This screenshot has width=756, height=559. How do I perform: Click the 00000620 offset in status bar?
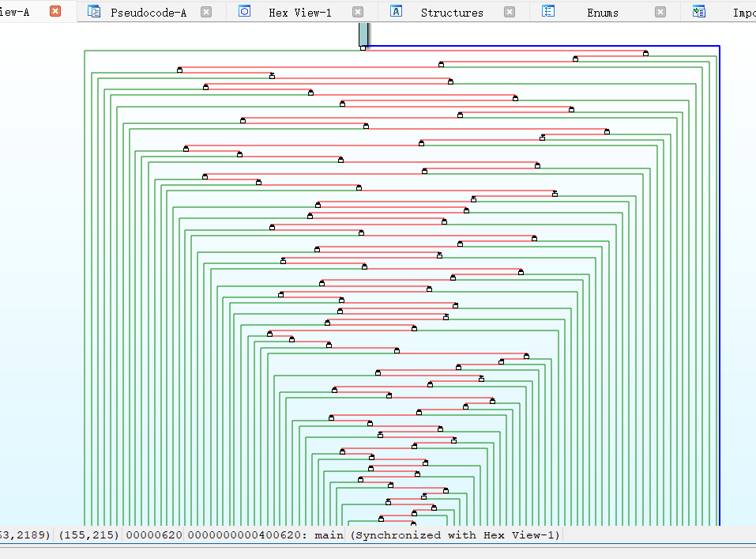click(x=154, y=535)
